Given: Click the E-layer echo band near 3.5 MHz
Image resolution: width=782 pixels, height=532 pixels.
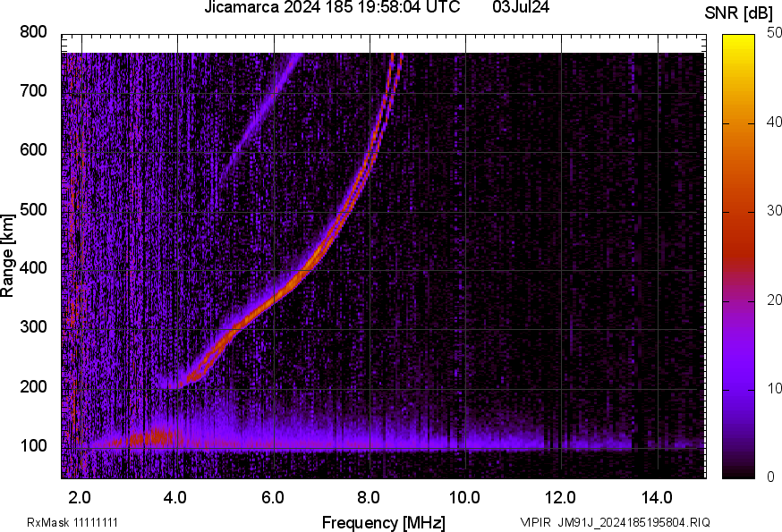Looking at the screenshot, I should pyautogui.click(x=156, y=437).
